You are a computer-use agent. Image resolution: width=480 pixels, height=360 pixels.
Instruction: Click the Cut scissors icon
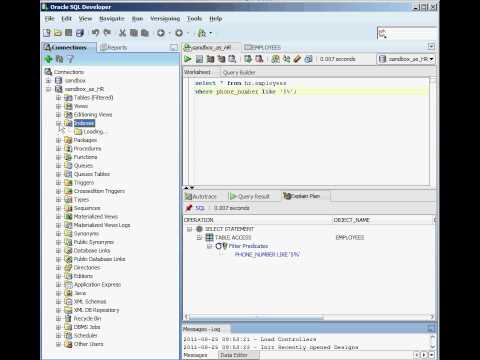122,33
